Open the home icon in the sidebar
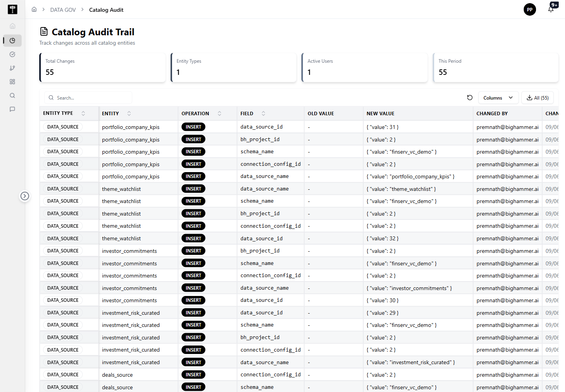 click(13, 26)
